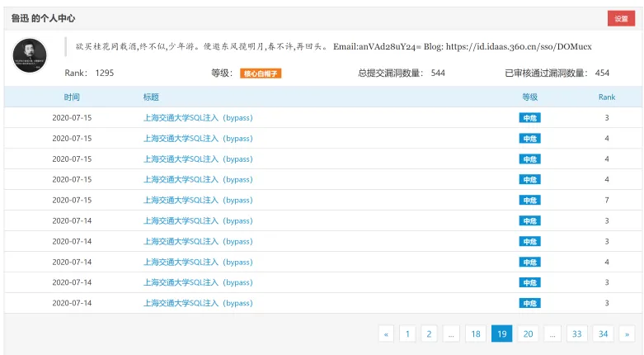Screen dimensions: 644x355
Task: Jump to last page 34
Action: pyautogui.click(x=603, y=334)
